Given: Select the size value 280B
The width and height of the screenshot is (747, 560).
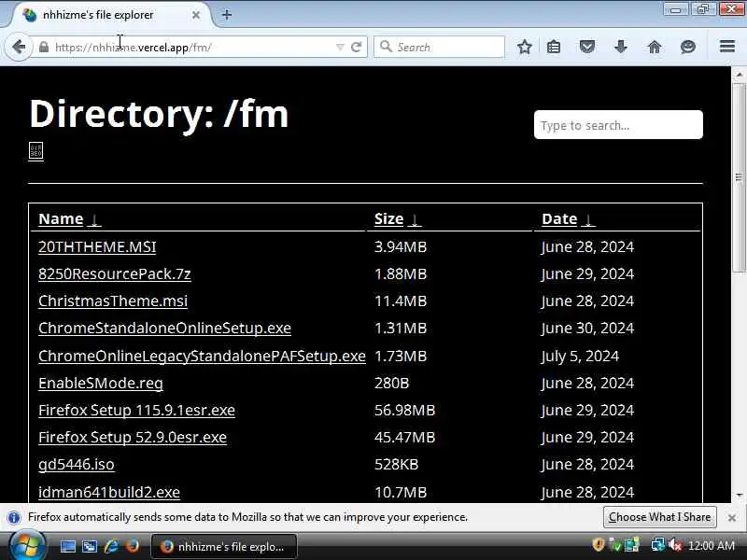Looking at the screenshot, I should pyautogui.click(x=391, y=383).
